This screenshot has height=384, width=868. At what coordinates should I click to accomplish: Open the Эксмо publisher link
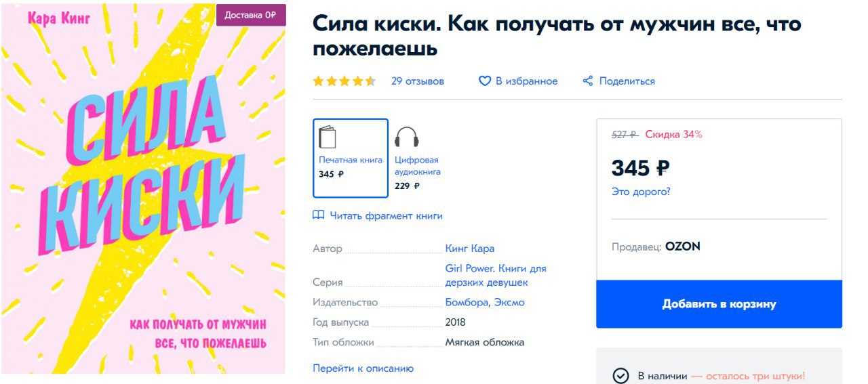point(509,302)
